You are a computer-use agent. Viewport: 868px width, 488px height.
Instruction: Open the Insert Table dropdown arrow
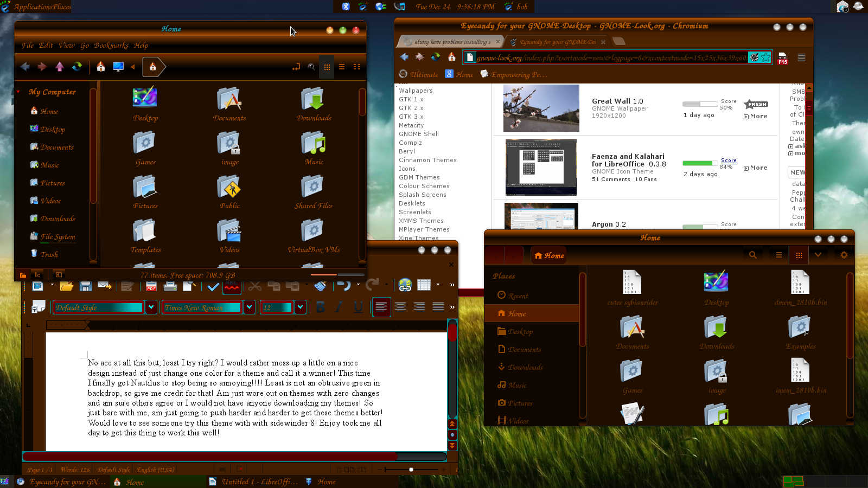pyautogui.click(x=437, y=285)
